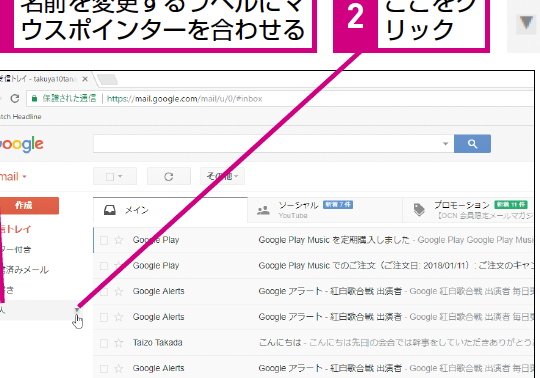Click the sender name 'Taizo Takada'
This screenshot has width=540, height=378.
158,343
